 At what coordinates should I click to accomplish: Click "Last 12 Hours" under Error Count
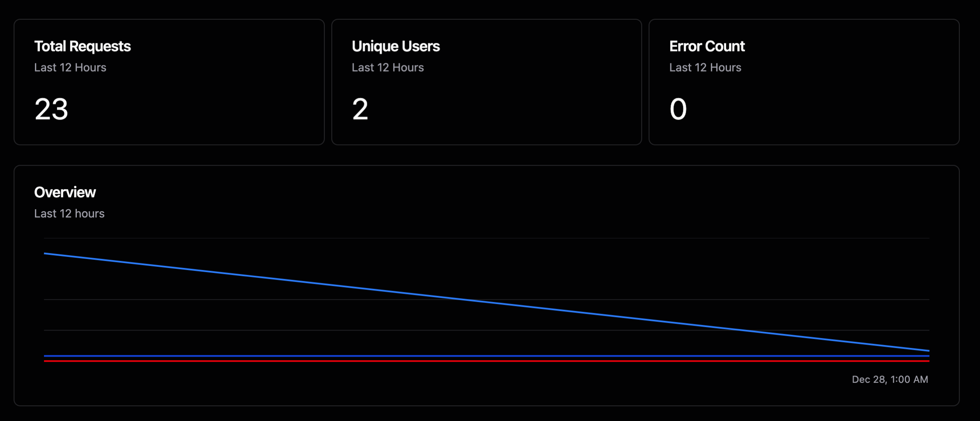[x=705, y=67]
